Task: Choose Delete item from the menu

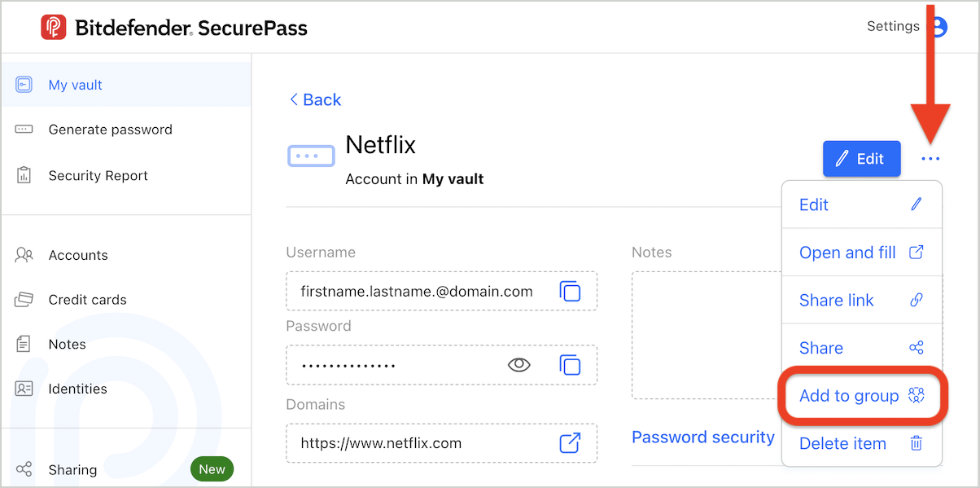Action: (861, 444)
